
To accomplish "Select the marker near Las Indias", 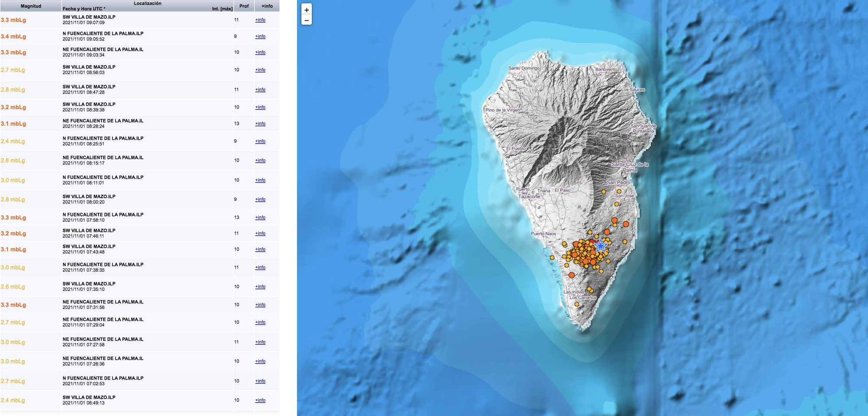I will pyautogui.click(x=589, y=289).
